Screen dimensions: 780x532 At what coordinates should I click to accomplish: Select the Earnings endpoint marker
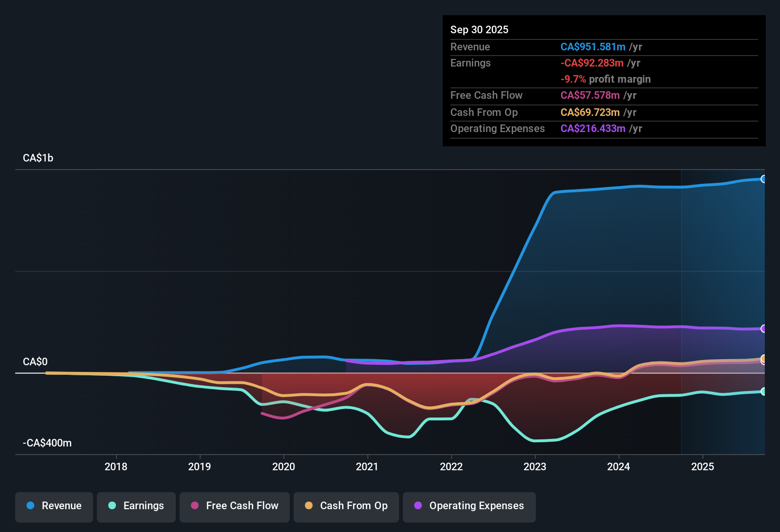coord(763,391)
